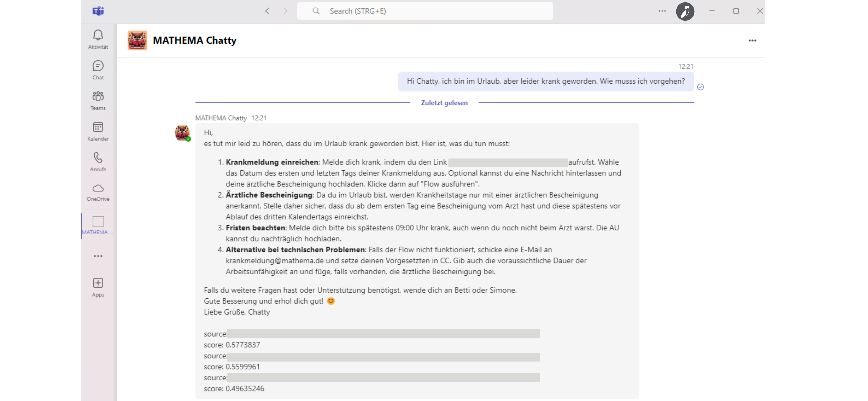Click the redacted link in step 1
The image size is (868, 401).
pyautogui.click(x=508, y=163)
